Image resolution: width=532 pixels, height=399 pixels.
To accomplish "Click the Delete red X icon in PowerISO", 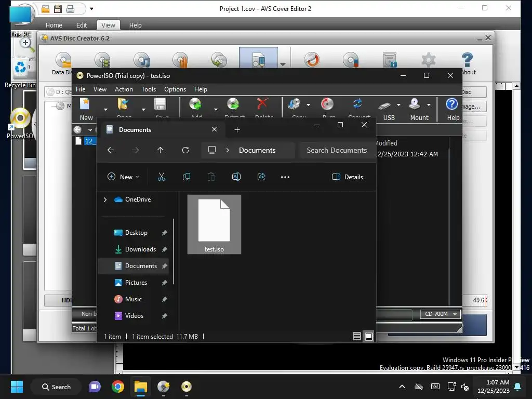I will coord(262,104).
